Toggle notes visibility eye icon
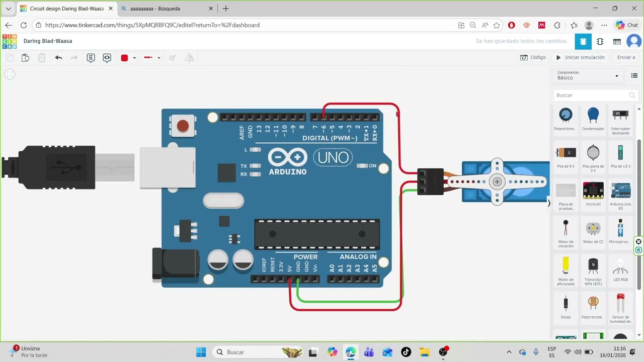644x362 pixels. (x=107, y=58)
